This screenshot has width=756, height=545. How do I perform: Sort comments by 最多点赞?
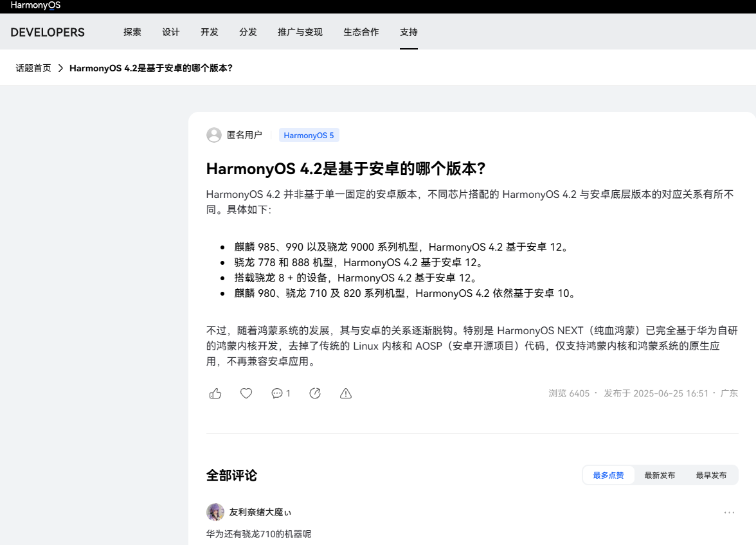pos(608,475)
